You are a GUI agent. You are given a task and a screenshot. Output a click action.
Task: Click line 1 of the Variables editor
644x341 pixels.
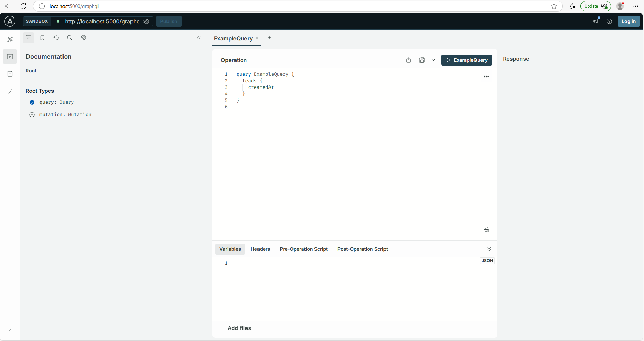click(x=355, y=263)
